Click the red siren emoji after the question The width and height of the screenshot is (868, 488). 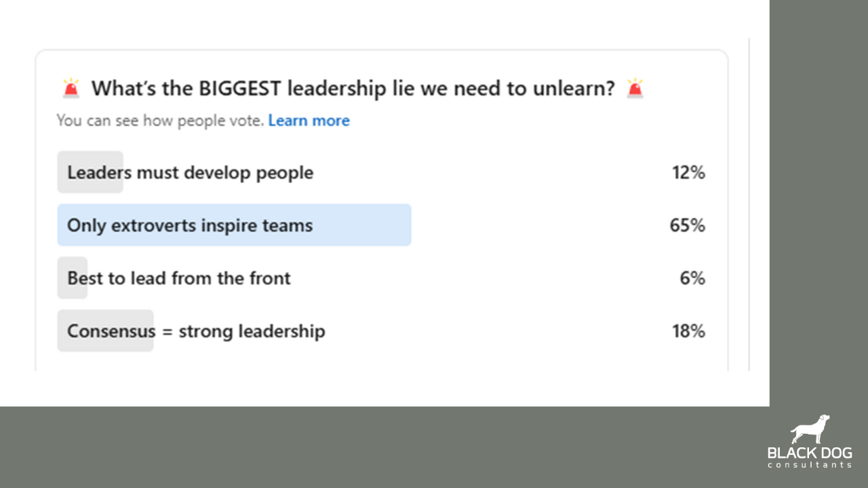pyautogui.click(x=635, y=88)
